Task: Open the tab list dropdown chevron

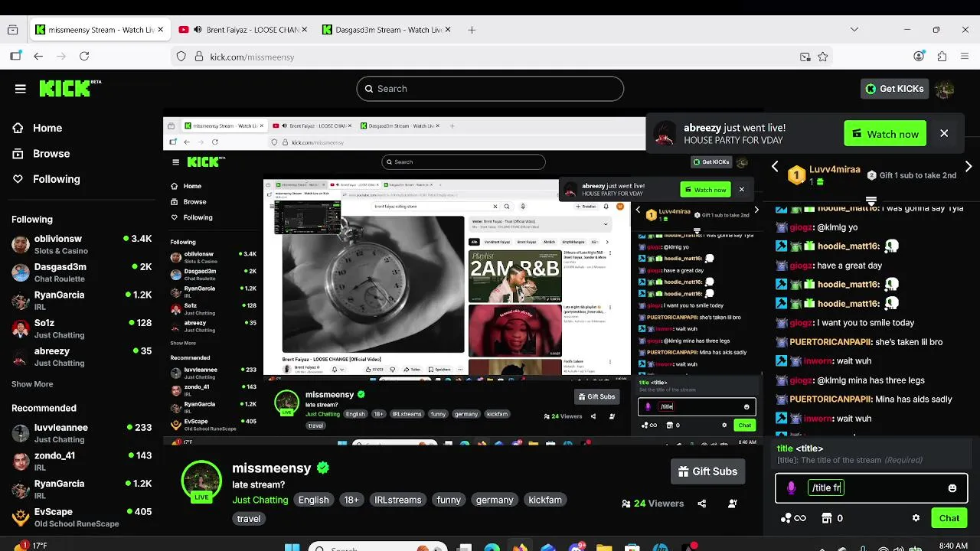Action: point(854,30)
